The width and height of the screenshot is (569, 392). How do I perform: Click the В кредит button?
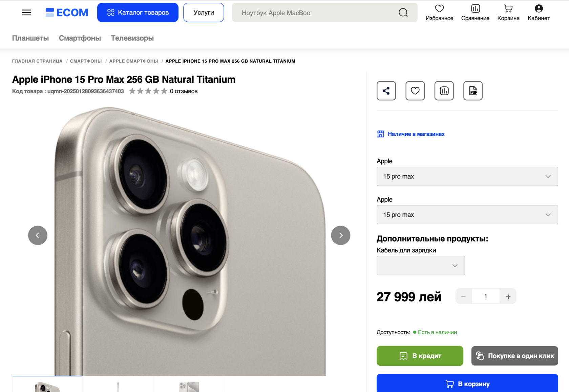(x=420, y=356)
